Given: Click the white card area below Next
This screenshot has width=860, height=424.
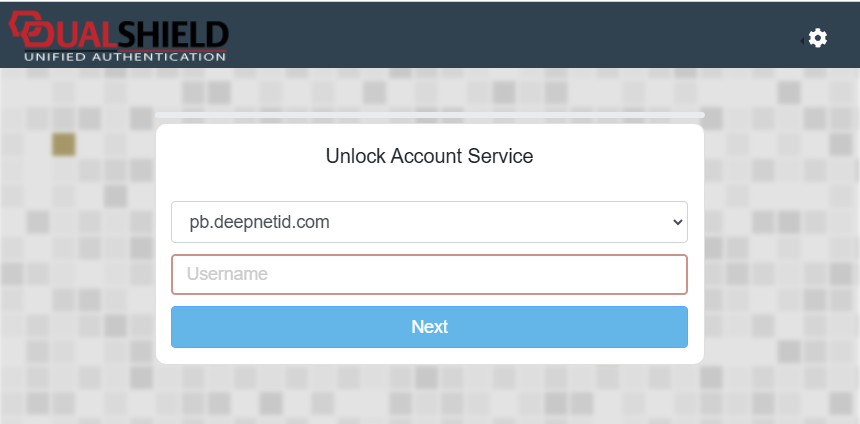Looking at the screenshot, I should tap(429, 355).
